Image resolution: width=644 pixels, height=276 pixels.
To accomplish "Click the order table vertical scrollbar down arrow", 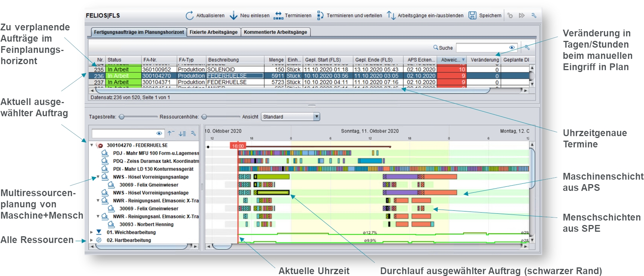I will pyautogui.click(x=532, y=84).
